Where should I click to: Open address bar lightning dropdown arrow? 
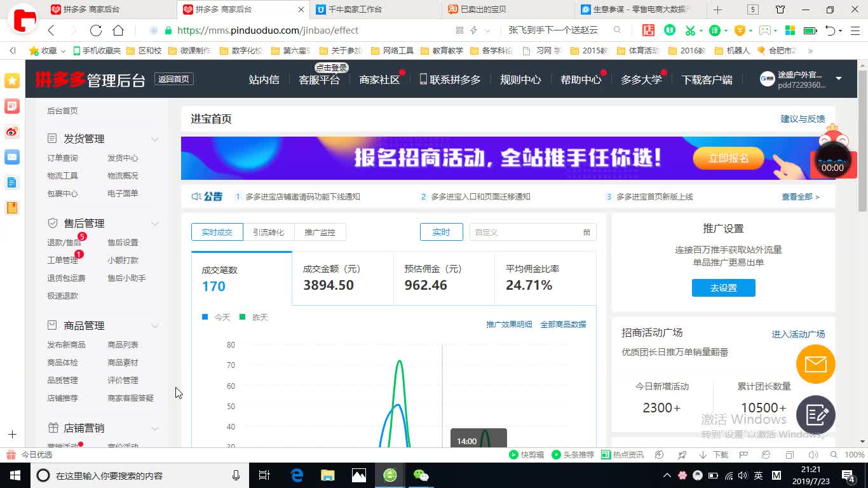pyautogui.click(x=487, y=30)
